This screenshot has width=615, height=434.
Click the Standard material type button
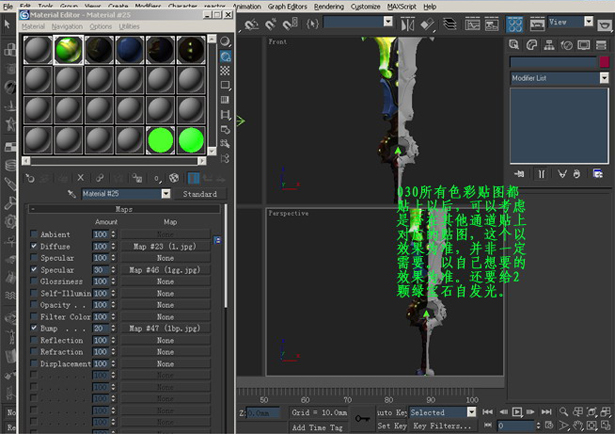pyautogui.click(x=200, y=194)
